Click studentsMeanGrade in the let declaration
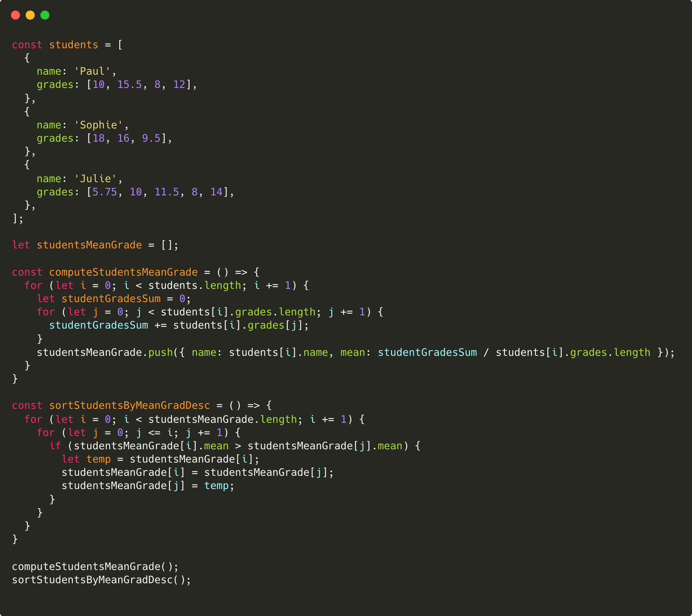692x616 pixels. click(x=89, y=245)
